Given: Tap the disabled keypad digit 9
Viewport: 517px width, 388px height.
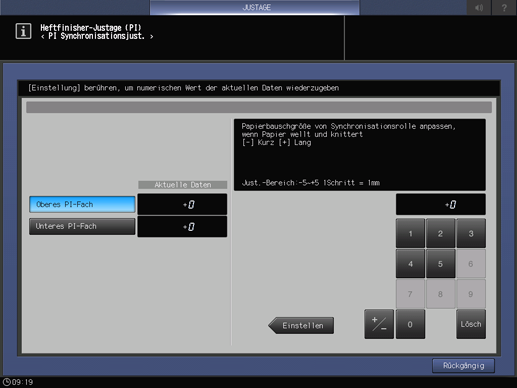Looking at the screenshot, I should 471,294.
